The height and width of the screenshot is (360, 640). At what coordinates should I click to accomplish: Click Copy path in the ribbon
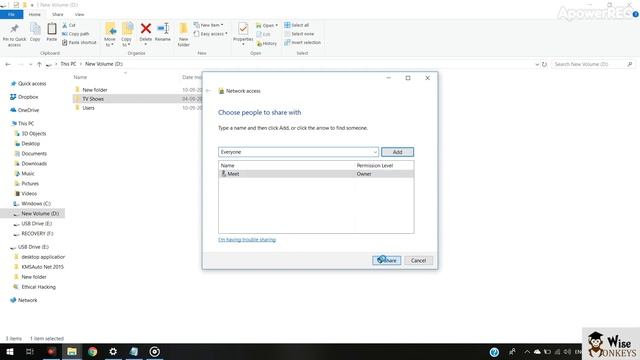tap(76, 34)
